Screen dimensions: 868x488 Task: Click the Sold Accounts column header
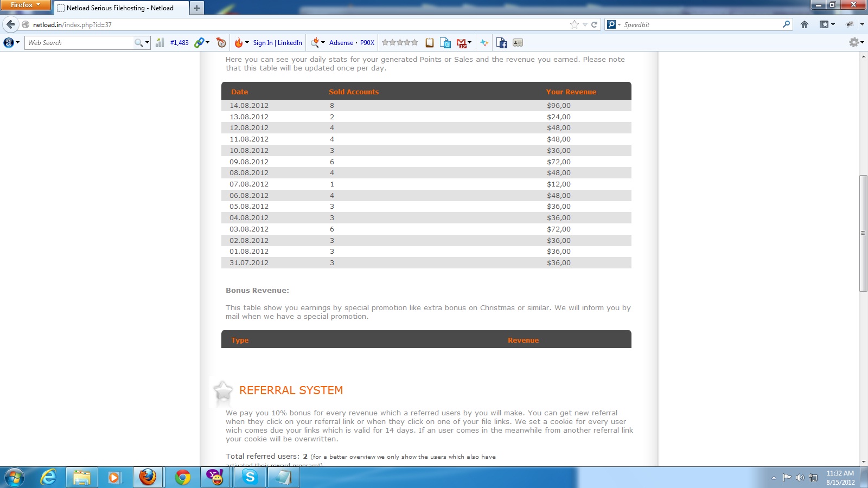tap(354, 92)
